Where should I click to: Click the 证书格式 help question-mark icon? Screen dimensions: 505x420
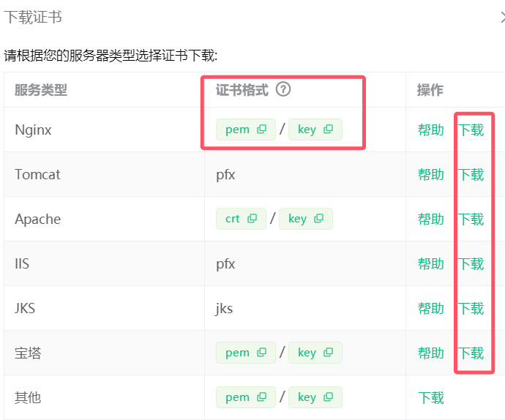pos(283,90)
